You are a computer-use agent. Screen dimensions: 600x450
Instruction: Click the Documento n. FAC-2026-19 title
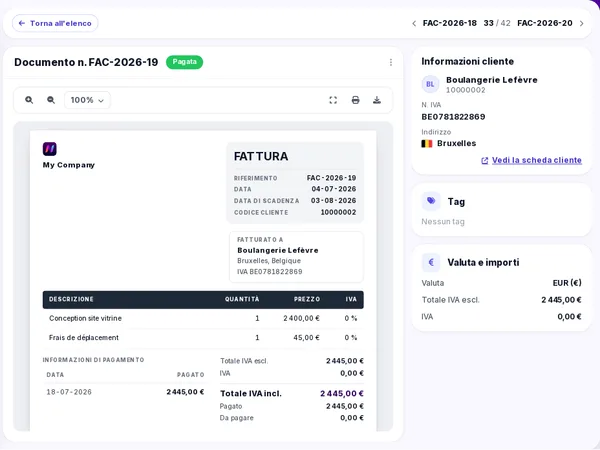86,62
